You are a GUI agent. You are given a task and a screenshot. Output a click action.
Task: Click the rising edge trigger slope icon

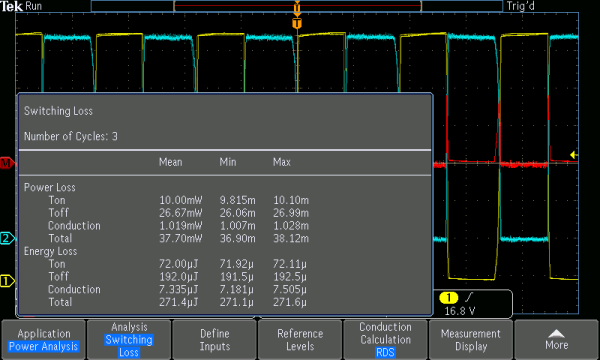469,297
